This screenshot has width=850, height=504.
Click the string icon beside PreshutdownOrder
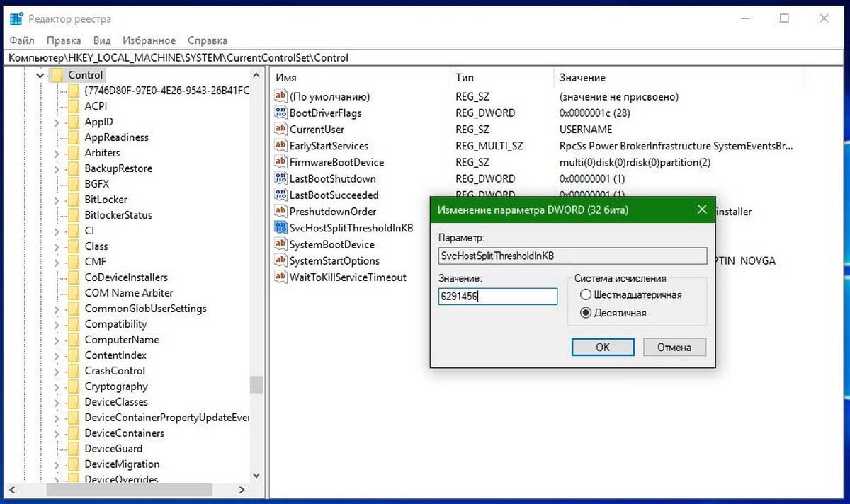point(280,212)
